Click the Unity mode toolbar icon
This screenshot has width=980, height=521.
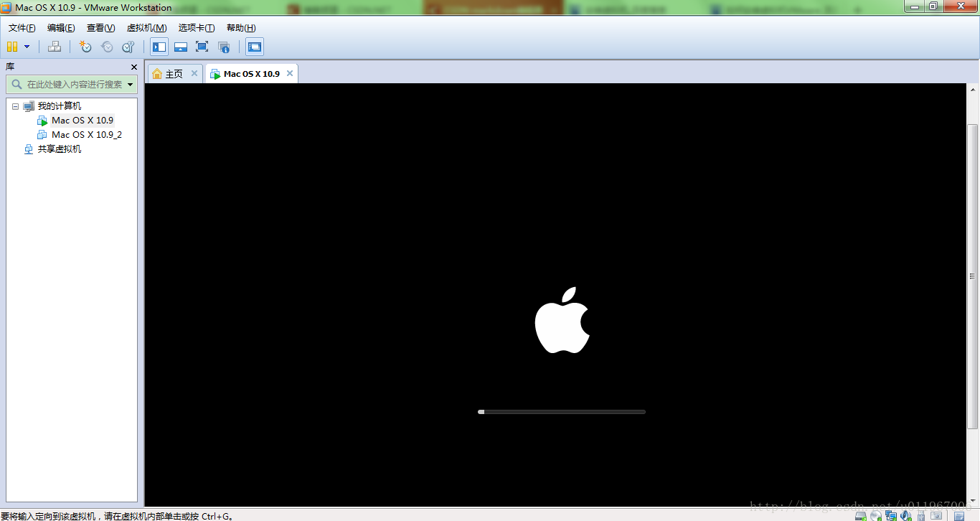[224, 47]
